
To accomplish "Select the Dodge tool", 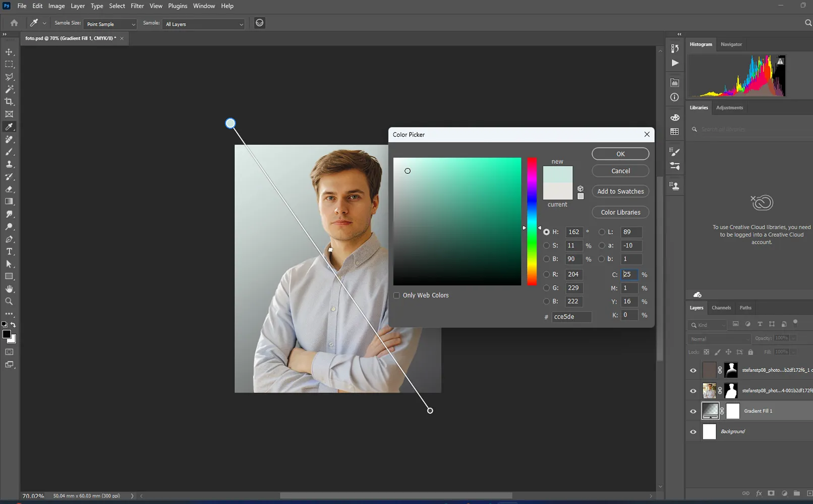I will click(9, 227).
